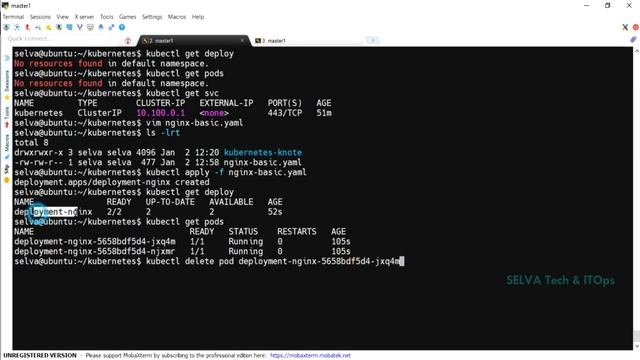Click the MultiExec fork icon in toolbar
Image resolution: width=640 pixels, height=360 pixels.
click(80, 27)
